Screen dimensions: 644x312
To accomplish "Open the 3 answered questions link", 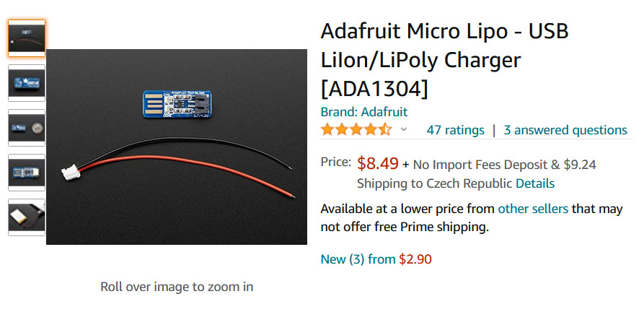I will (x=565, y=130).
